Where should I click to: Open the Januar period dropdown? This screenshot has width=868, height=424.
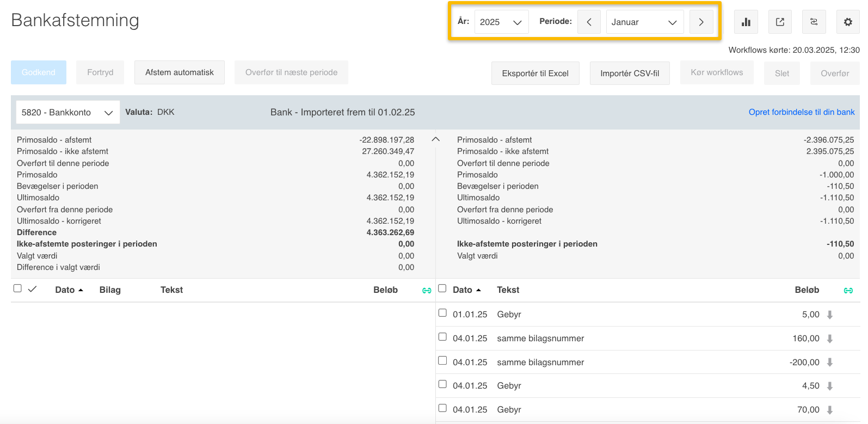[644, 22]
